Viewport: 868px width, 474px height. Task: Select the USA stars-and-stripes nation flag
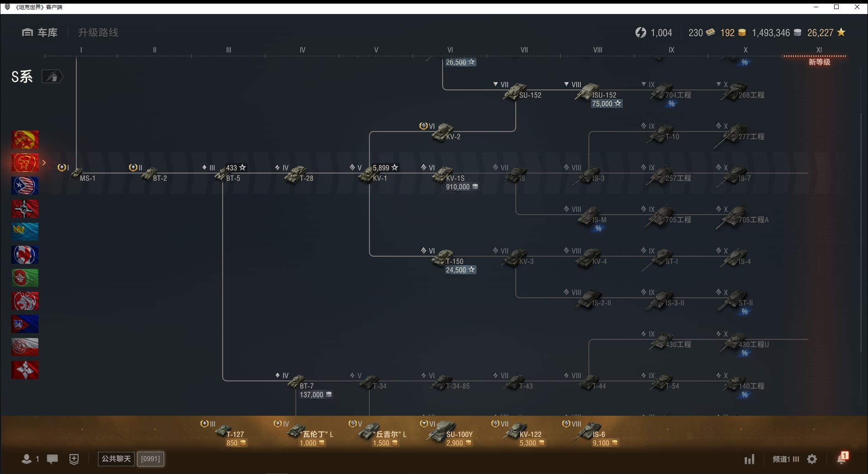point(25,186)
